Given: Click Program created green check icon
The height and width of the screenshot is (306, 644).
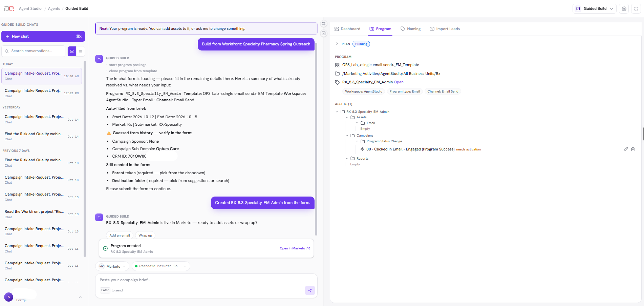Looking at the screenshot, I should click(105, 248).
